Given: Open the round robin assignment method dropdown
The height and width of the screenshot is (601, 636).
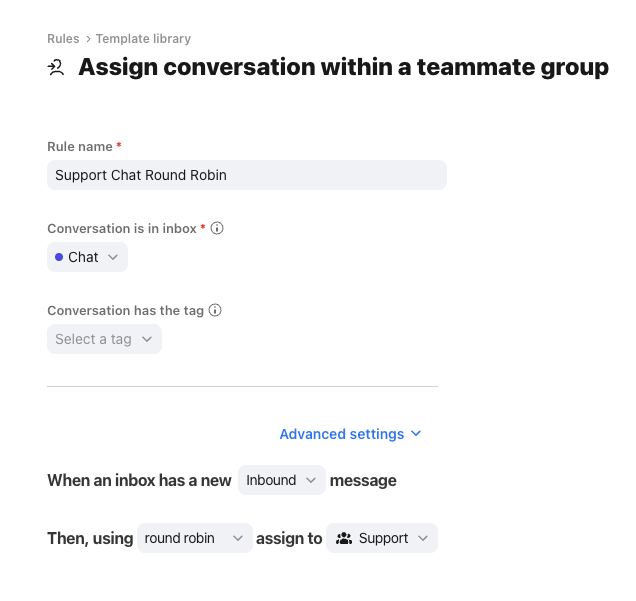Looking at the screenshot, I should [194, 538].
